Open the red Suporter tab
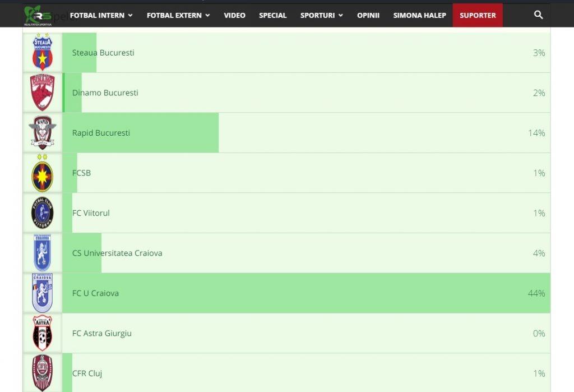Image resolution: width=574 pixels, height=392 pixels. click(x=478, y=15)
